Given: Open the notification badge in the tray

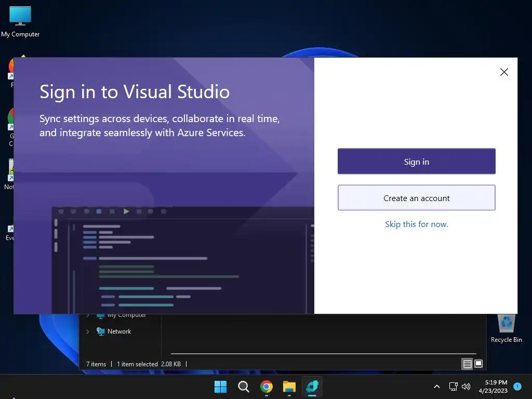Looking at the screenshot, I should pyautogui.click(x=517, y=386).
